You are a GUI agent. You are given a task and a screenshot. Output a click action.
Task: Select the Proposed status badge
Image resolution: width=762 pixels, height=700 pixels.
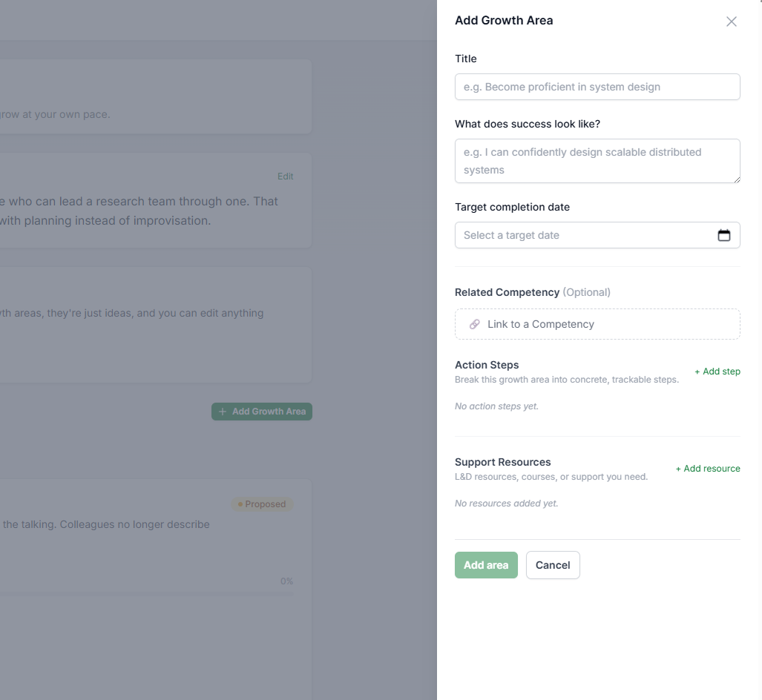click(262, 504)
